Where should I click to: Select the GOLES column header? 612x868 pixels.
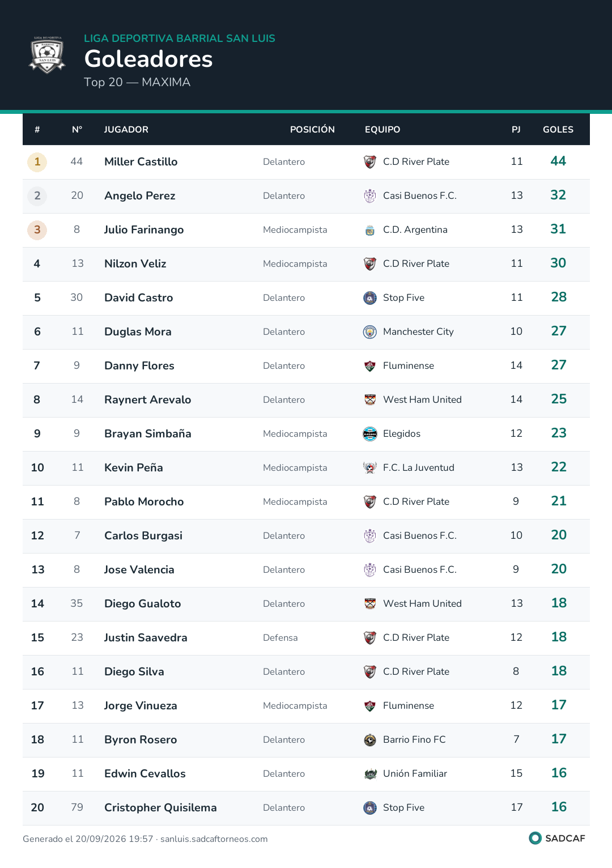pyautogui.click(x=558, y=130)
